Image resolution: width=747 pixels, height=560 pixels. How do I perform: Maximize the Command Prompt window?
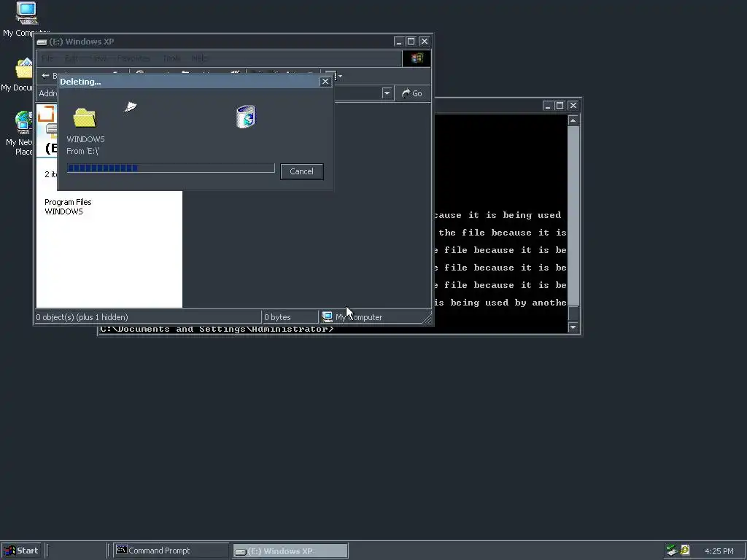tap(560, 105)
